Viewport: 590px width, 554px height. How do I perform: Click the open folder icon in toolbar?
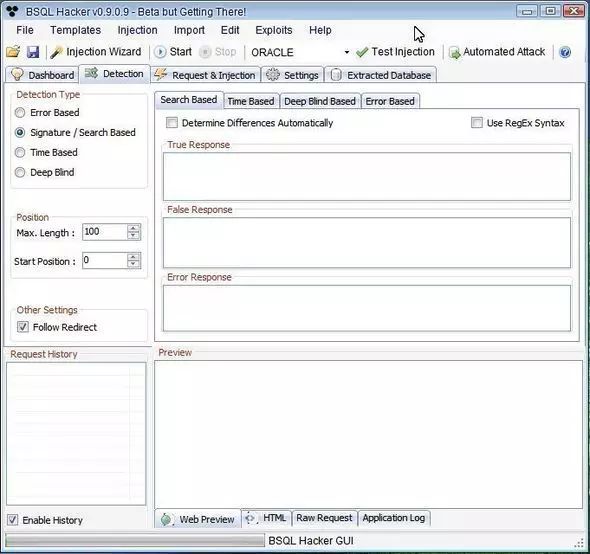click(x=13, y=52)
